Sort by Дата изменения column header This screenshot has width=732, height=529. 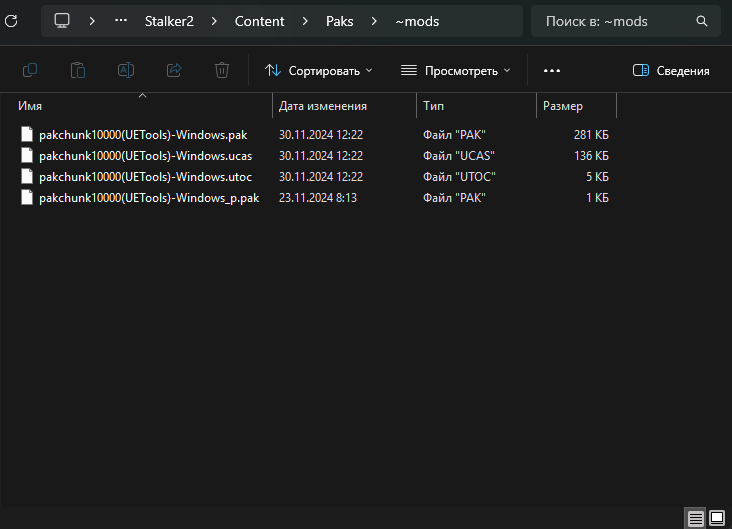[323, 105]
